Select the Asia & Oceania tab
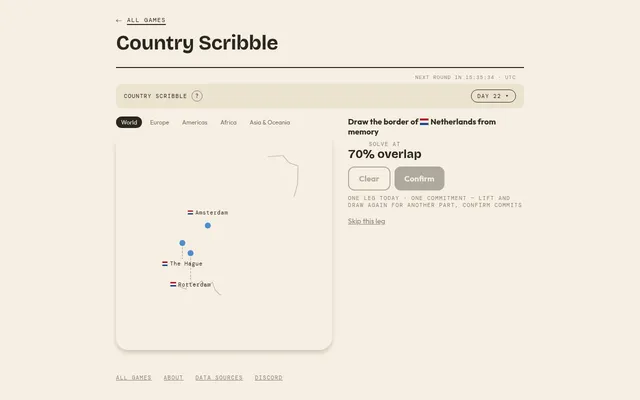The height and width of the screenshot is (400, 640). tap(270, 122)
